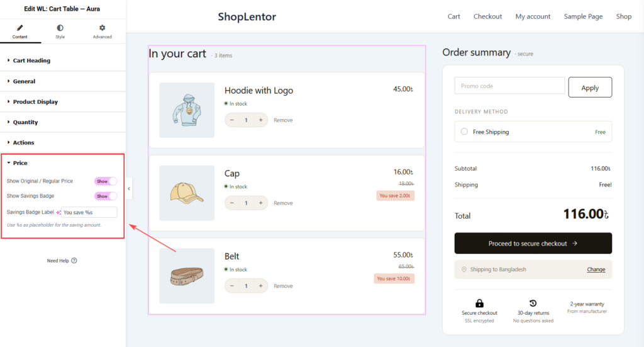Increase Hoodie with Logo quantity with plus
644x347 pixels.
point(260,120)
